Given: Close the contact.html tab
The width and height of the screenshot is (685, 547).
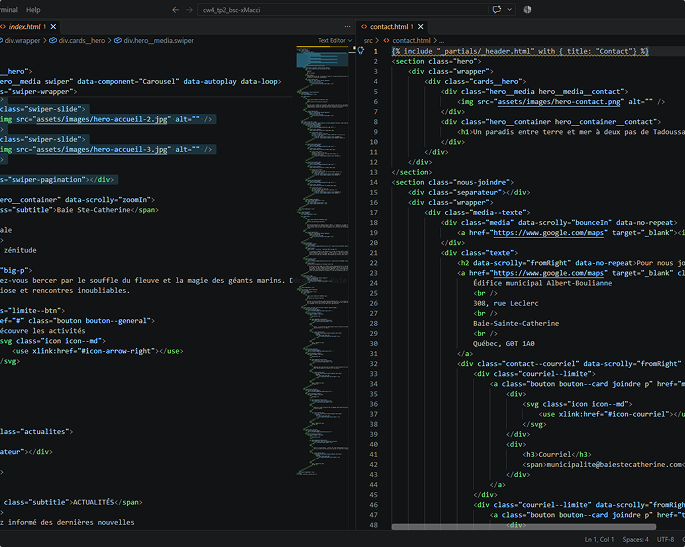Looking at the screenshot, I should 421,27.
